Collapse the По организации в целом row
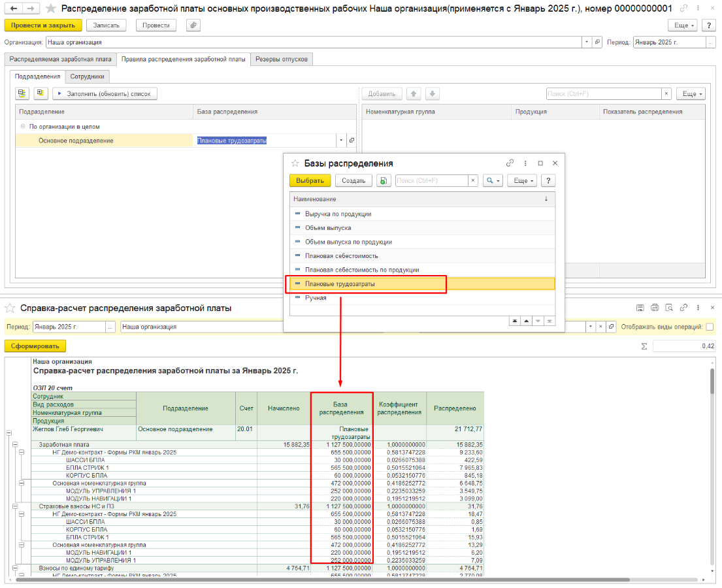This screenshot has height=588, width=722. click(x=23, y=127)
